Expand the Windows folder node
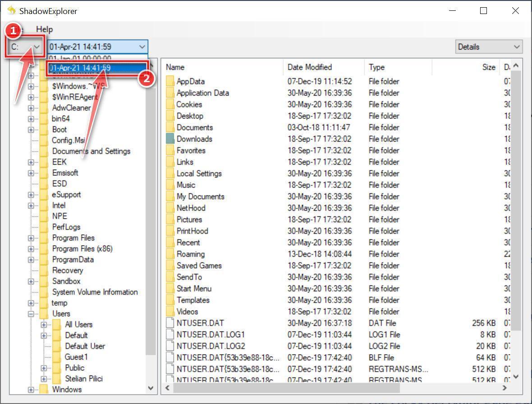The height and width of the screenshot is (404, 532). coord(31,390)
